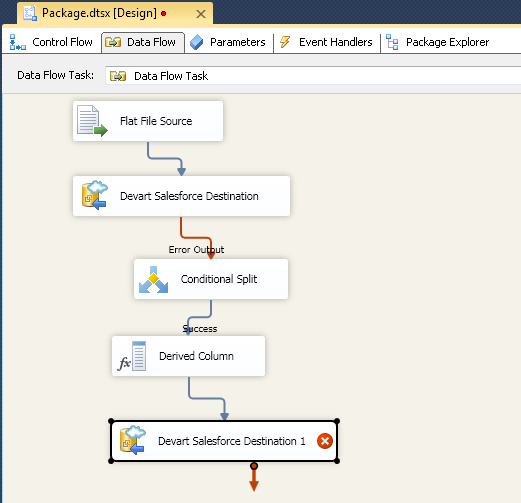The image size is (521, 503).
Task: Click the blue Parameters cube icon
Action: 196,42
